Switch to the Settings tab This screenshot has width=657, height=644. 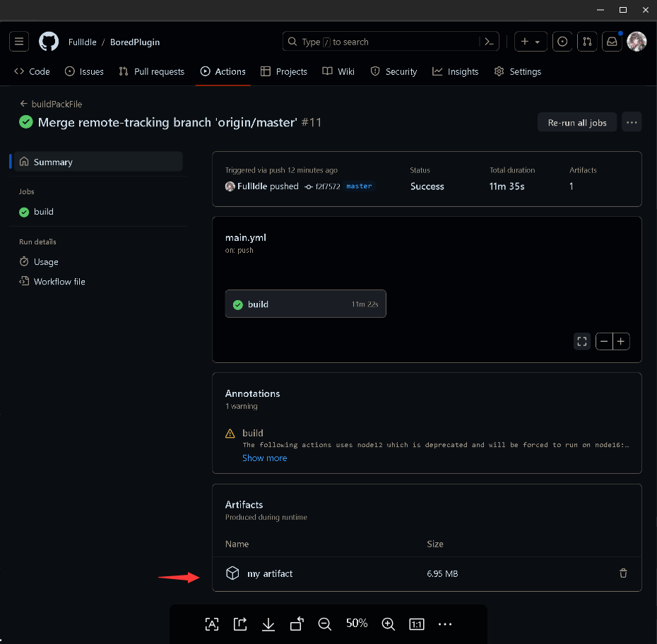[518, 71]
